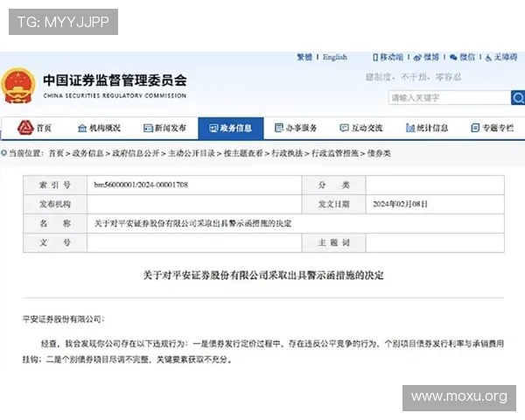Click the 分类 label cell

(334, 185)
